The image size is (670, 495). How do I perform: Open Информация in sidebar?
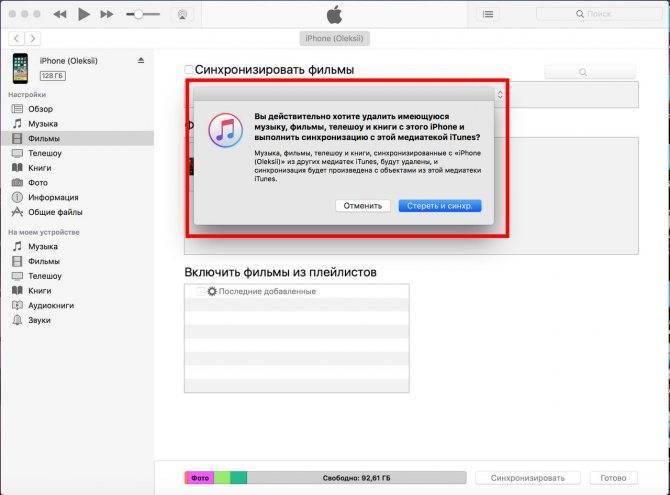[53, 197]
